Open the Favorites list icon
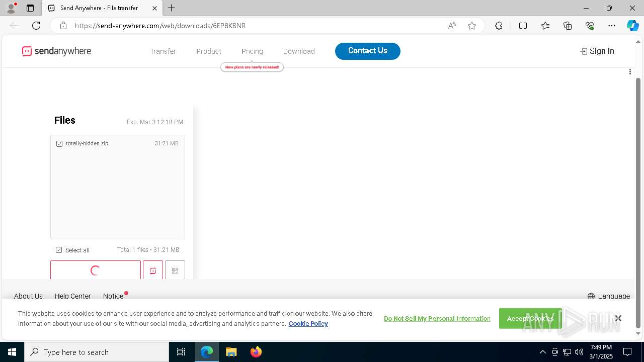 tap(545, 26)
